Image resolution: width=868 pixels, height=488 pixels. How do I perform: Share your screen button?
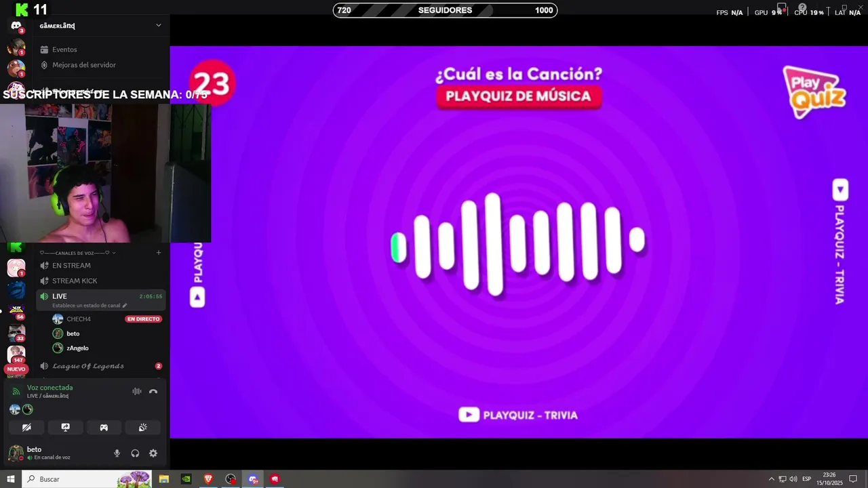[65, 428]
